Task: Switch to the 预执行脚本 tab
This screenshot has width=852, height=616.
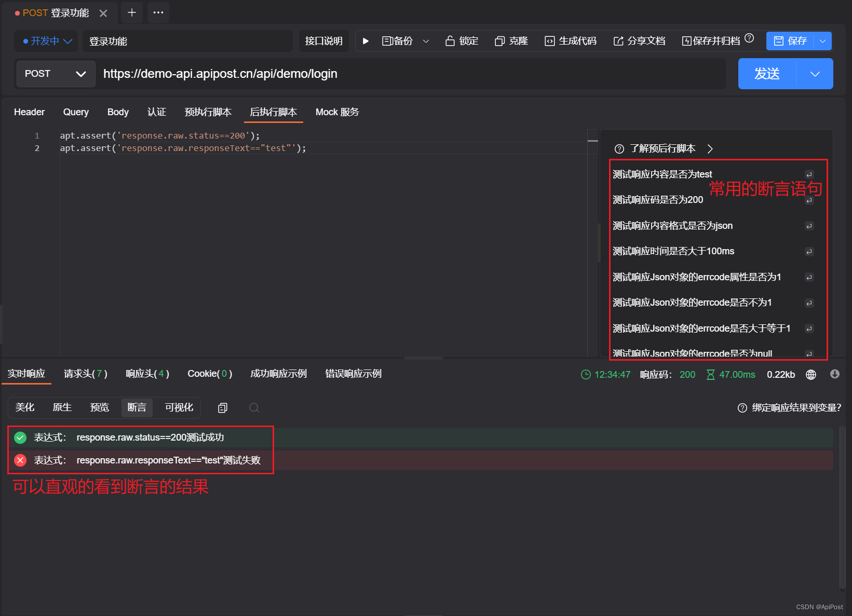Action: click(208, 112)
